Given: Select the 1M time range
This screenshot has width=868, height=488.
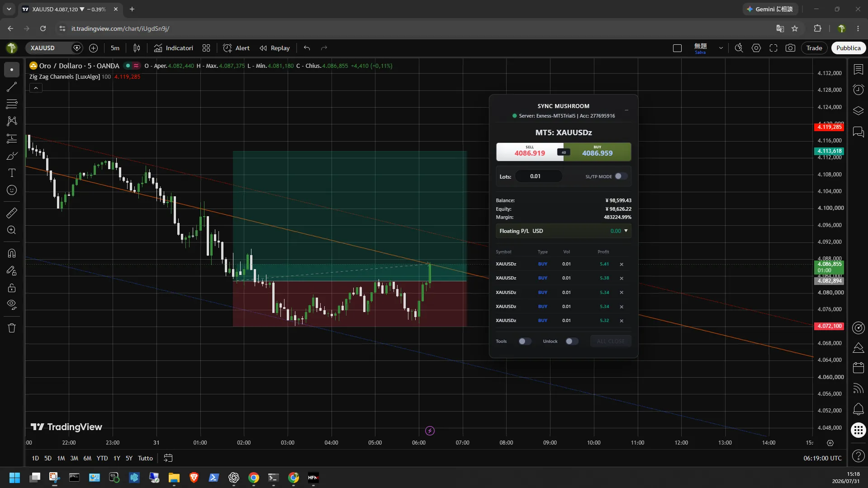Looking at the screenshot, I should (61, 458).
